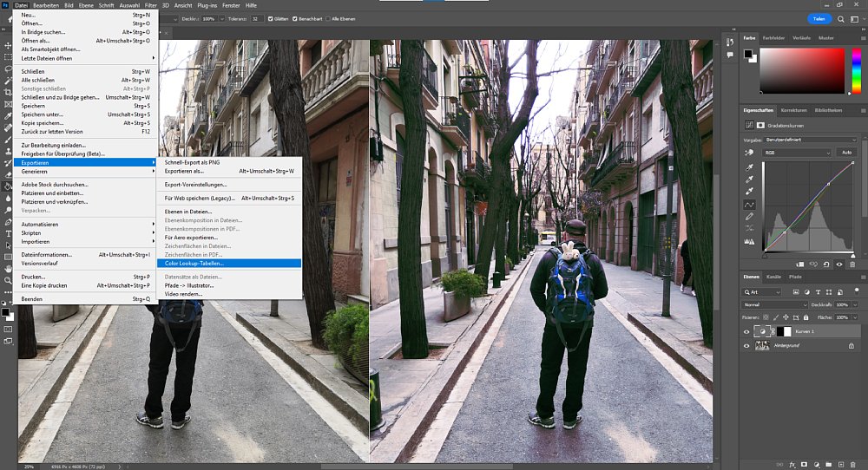Click the trash icon in the Properties panel

pos(853,264)
